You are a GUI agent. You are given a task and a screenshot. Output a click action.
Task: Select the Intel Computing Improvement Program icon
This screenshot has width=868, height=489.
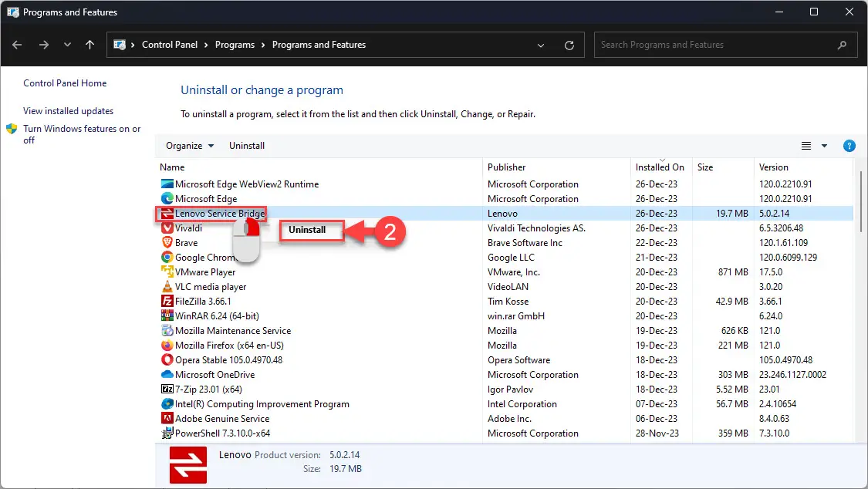tap(167, 404)
